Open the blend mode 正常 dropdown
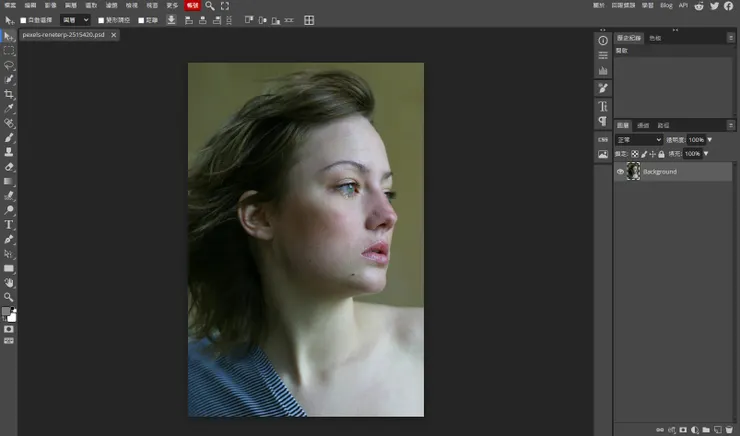The width and height of the screenshot is (740, 436). tap(639, 140)
